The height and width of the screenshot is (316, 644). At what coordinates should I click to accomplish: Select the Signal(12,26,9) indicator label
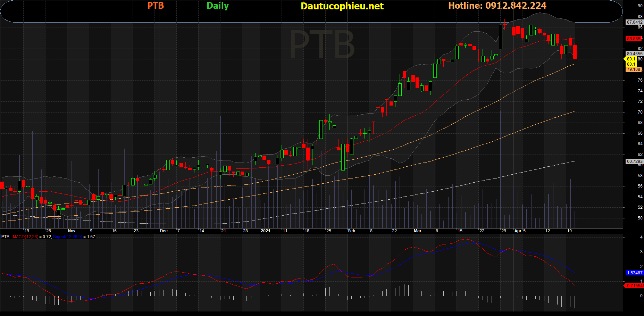(x=67, y=237)
